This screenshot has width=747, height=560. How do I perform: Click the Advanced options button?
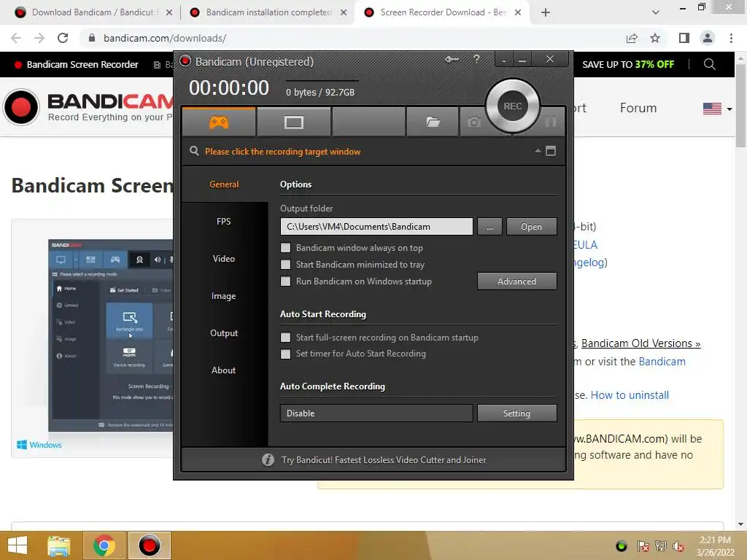point(517,281)
